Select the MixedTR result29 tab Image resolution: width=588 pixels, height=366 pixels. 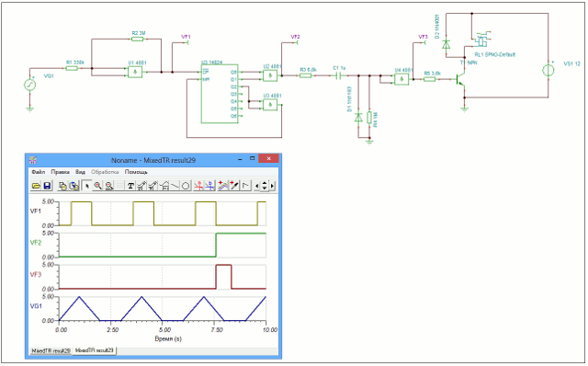click(95, 350)
